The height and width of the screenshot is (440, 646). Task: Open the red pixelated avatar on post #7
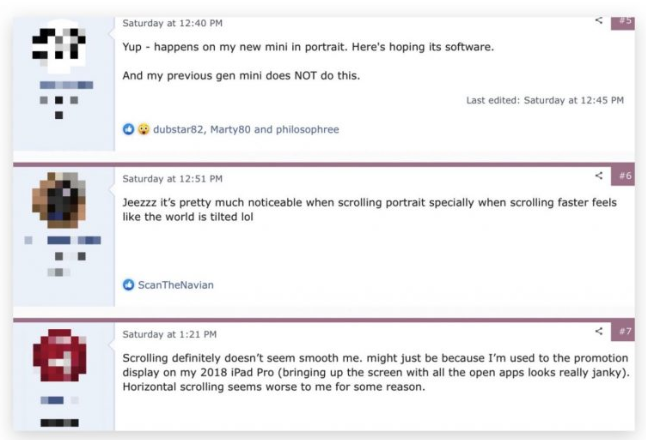[x=60, y=355]
